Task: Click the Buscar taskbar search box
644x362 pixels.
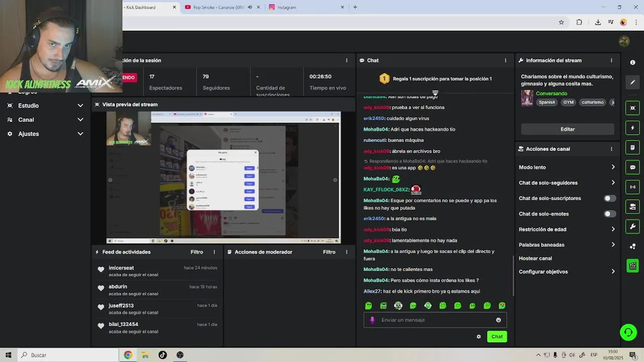Action: coord(68,355)
